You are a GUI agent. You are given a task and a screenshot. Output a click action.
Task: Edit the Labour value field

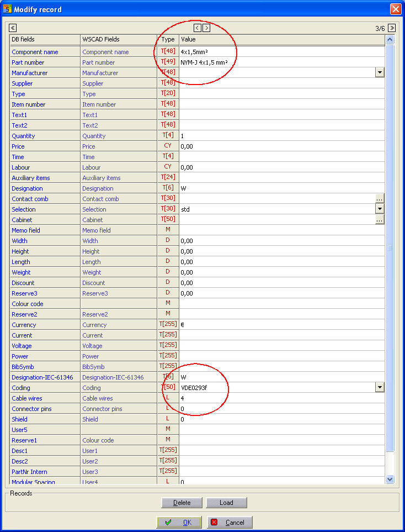pyautogui.click(x=282, y=167)
